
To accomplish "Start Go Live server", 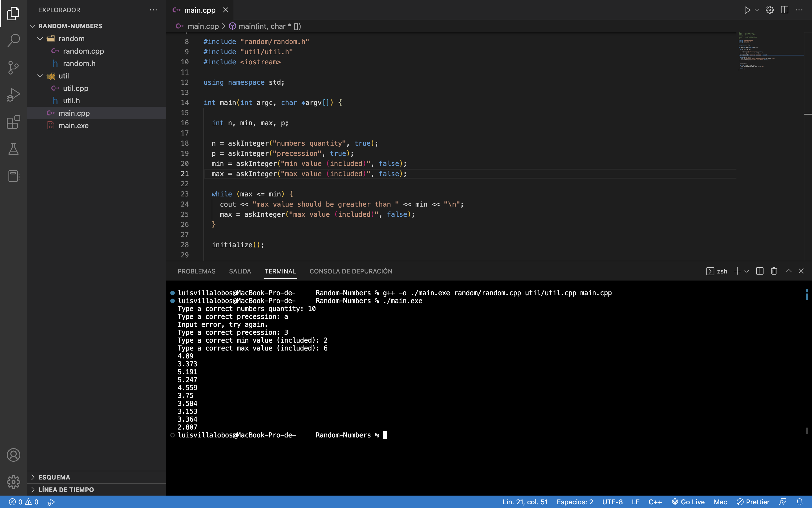I will pos(688,502).
